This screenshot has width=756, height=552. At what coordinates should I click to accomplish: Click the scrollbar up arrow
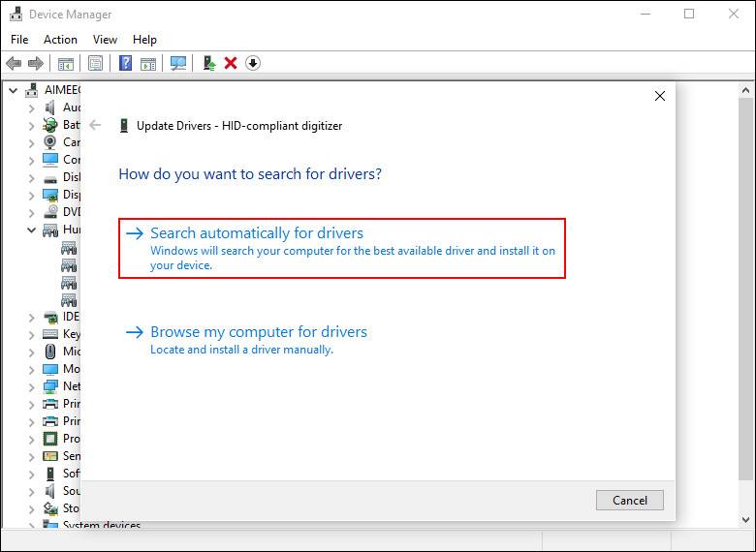click(x=746, y=90)
